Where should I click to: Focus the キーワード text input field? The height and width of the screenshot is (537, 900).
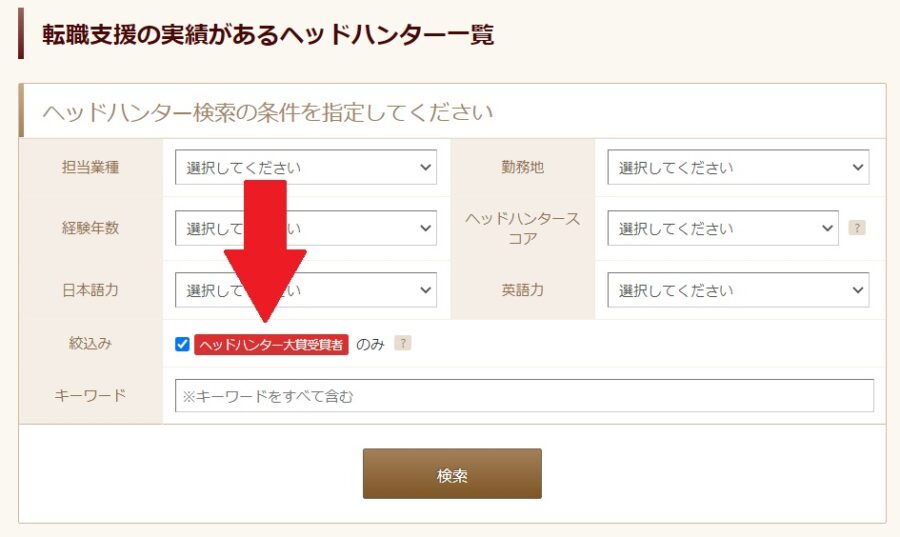click(524, 395)
